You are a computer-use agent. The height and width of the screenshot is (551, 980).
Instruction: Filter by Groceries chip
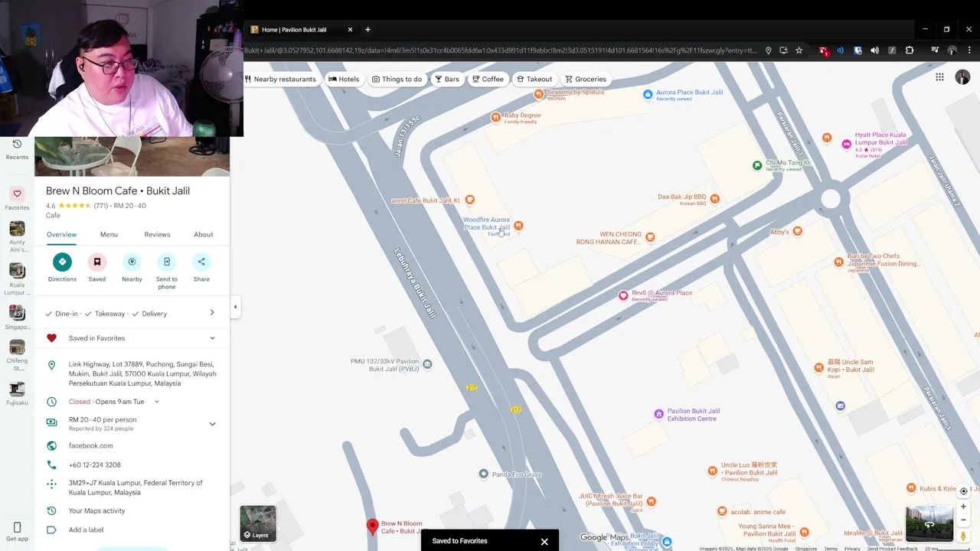pos(586,79)
